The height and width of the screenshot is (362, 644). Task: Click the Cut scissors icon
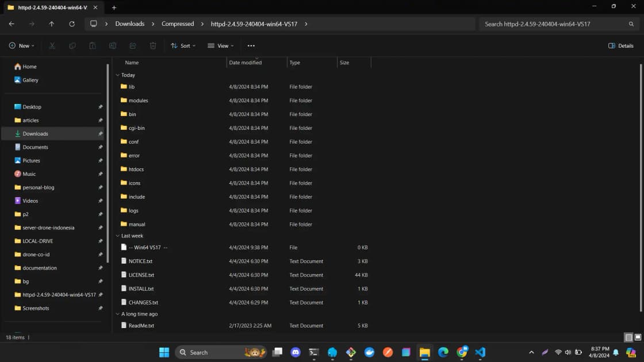tap(52, 45)
